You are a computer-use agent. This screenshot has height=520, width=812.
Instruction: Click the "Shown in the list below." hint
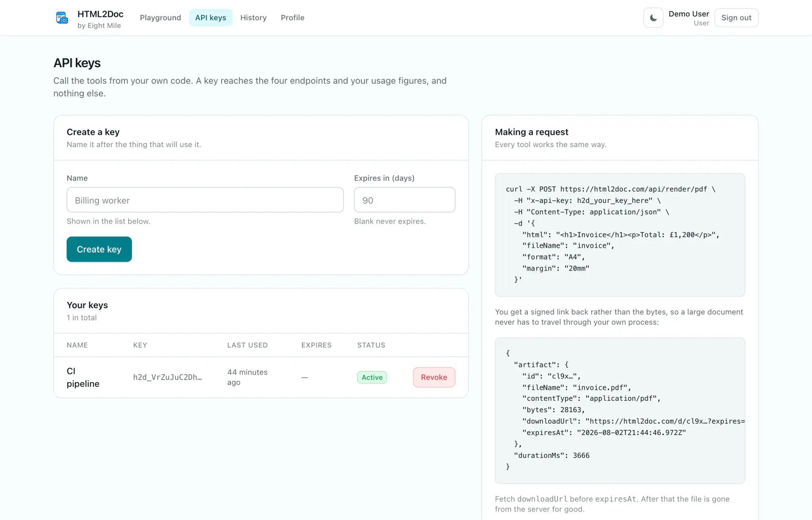click(108, 221)
